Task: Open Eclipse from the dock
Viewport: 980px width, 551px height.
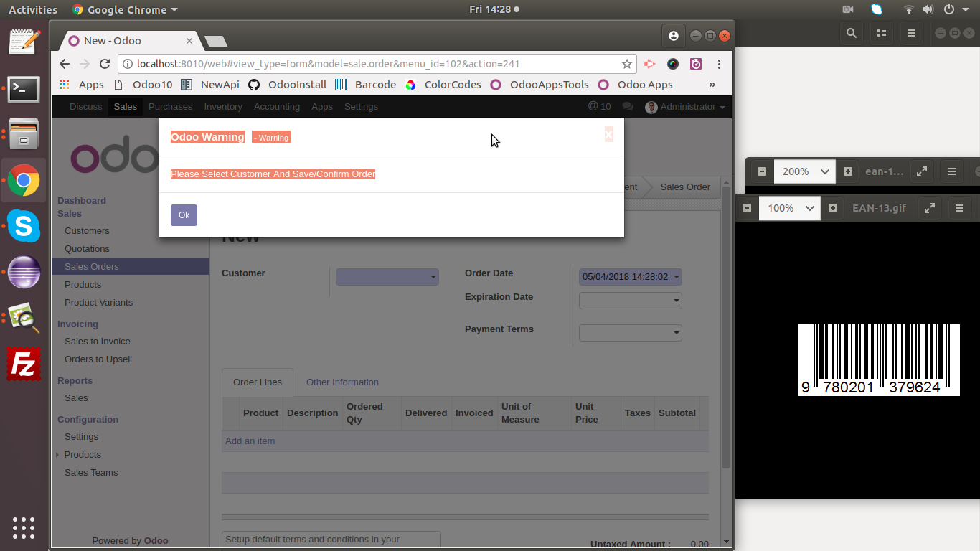Action: coord(24,273)
